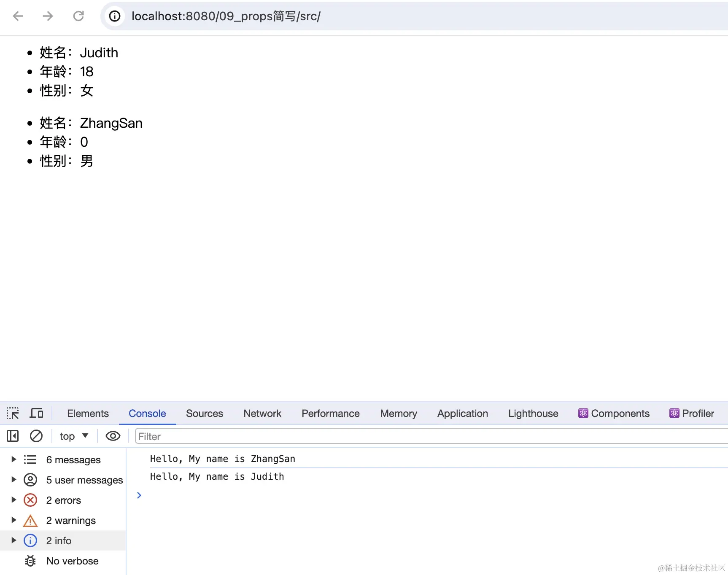This screenshot has width=728, height=575.
Task: Click the "性别: 女" list item
Action: tap(67, 91)
